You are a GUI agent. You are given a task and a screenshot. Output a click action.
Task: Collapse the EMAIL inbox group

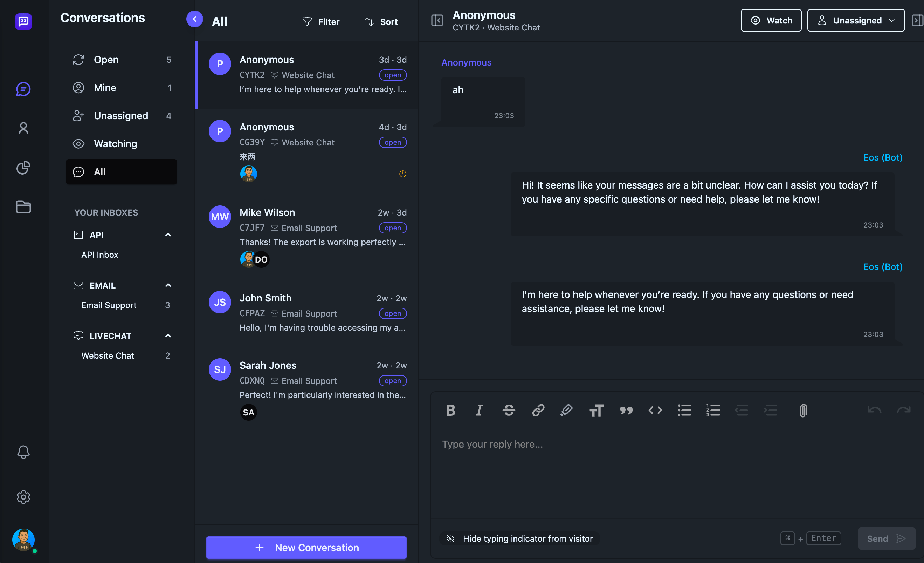tap(168, 285)
